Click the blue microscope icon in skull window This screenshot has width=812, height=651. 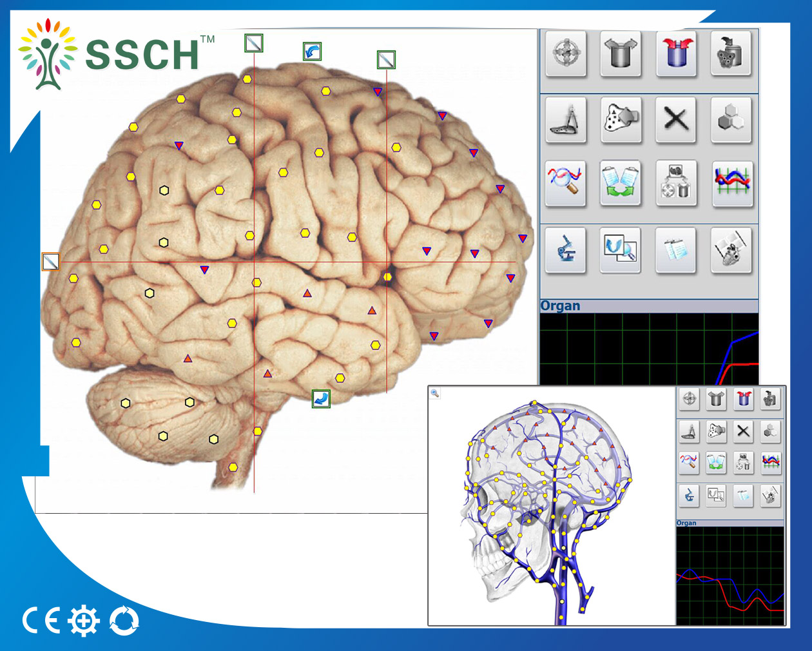[x=690, y=496]
